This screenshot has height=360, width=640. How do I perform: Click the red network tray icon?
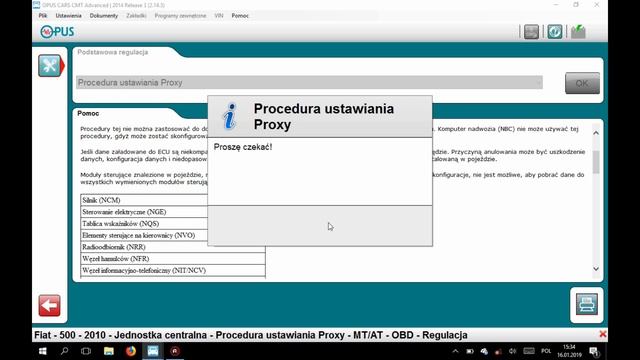[x=498, y=351]
